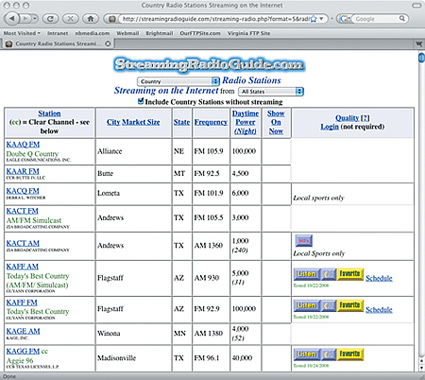Screen dimensions: 425x380
Task: Click the MP3 icon for KACT AM
Action: (304, 240)
